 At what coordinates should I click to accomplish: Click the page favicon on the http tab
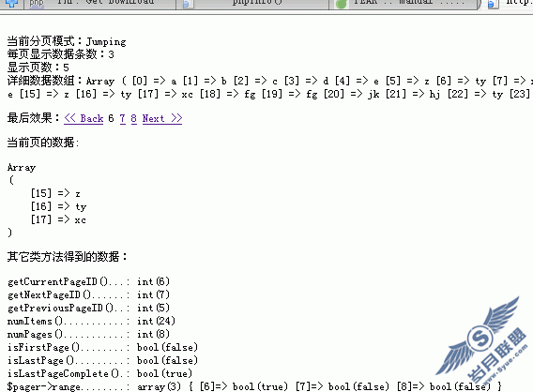point(492,4)
